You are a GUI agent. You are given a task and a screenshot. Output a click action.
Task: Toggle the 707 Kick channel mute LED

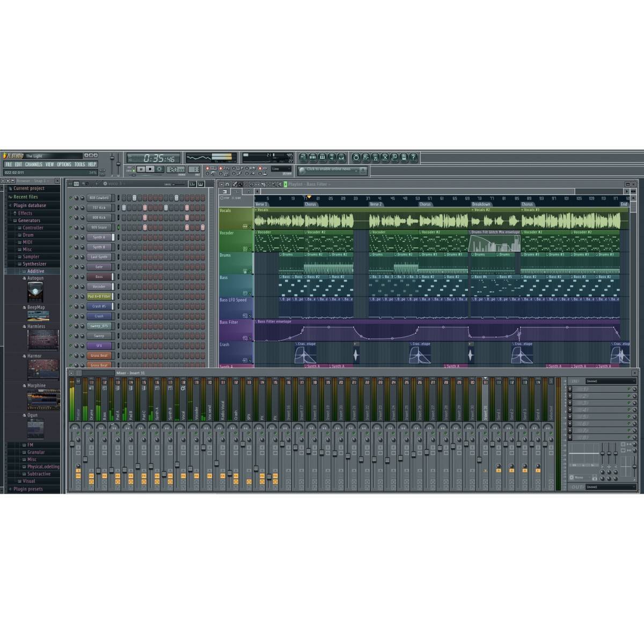pyautogui.click(x=70, y=208)
